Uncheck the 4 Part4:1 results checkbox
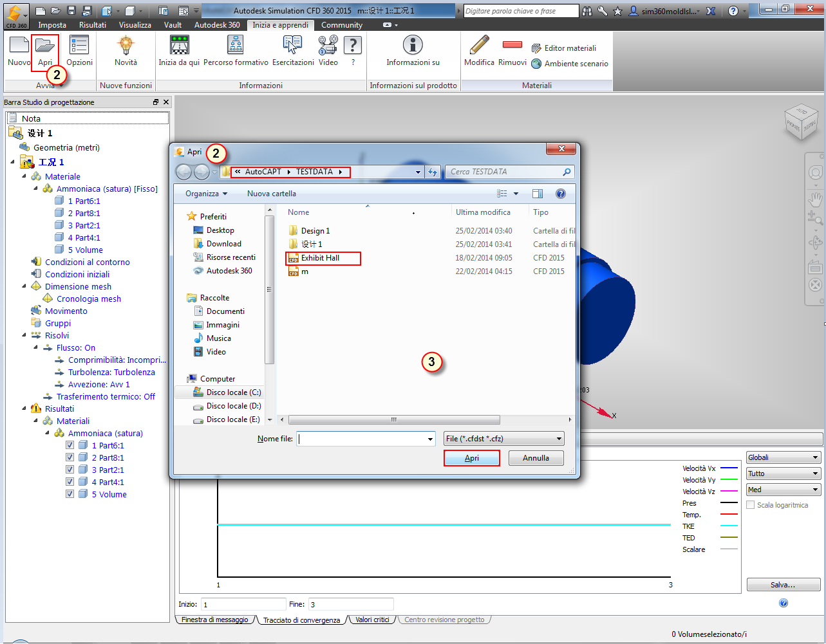 (70, 482)
